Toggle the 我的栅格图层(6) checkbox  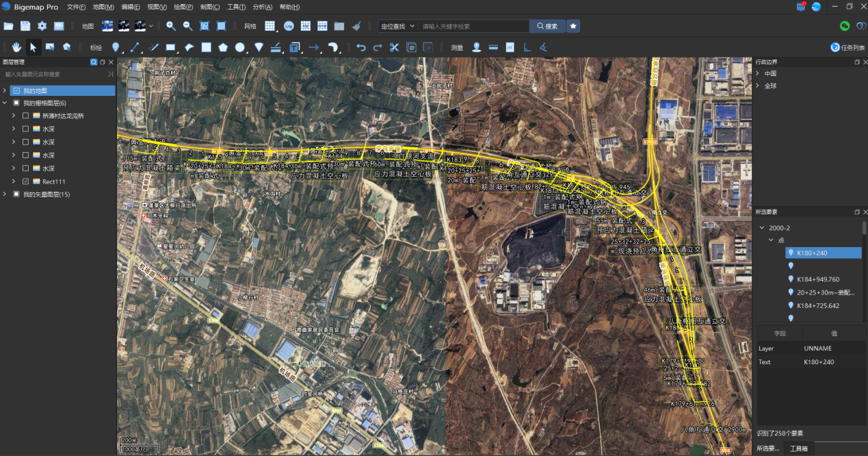click(x=16, y=103)
